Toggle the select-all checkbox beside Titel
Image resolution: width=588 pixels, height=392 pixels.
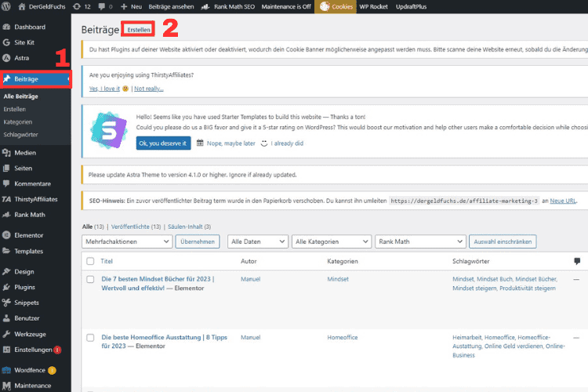(90, 261)
